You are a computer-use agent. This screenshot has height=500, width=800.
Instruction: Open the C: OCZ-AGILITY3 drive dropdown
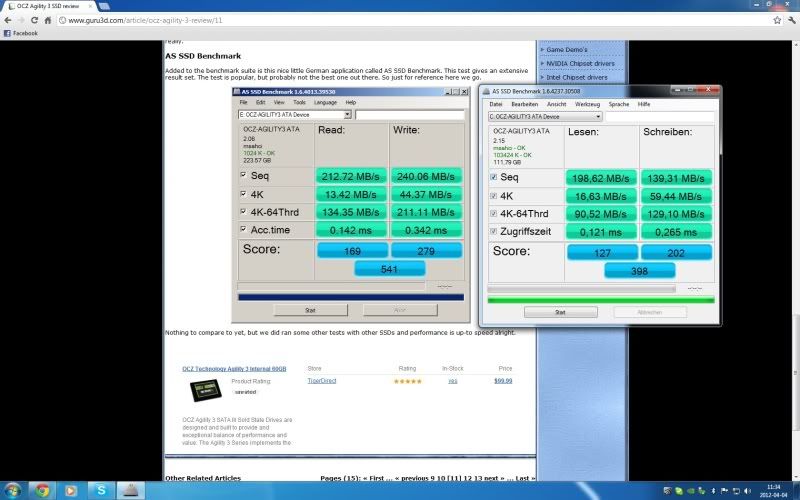(x=545, y=117)
